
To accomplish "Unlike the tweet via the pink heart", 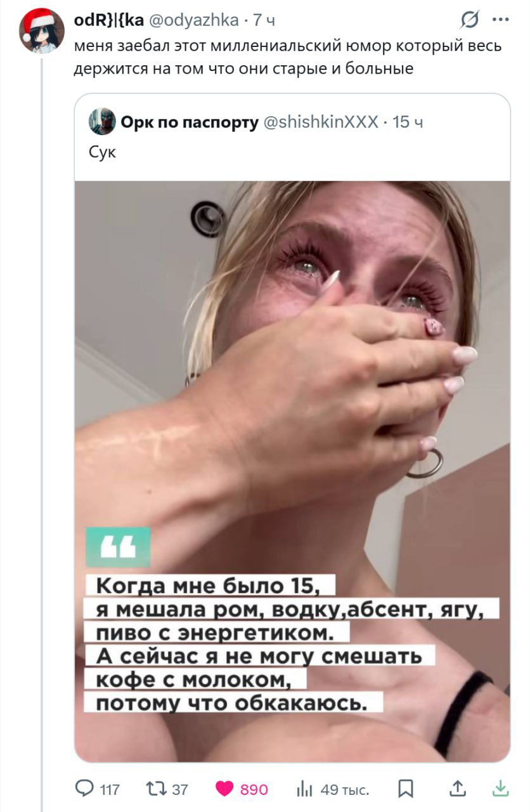I will tap(224, 789).
